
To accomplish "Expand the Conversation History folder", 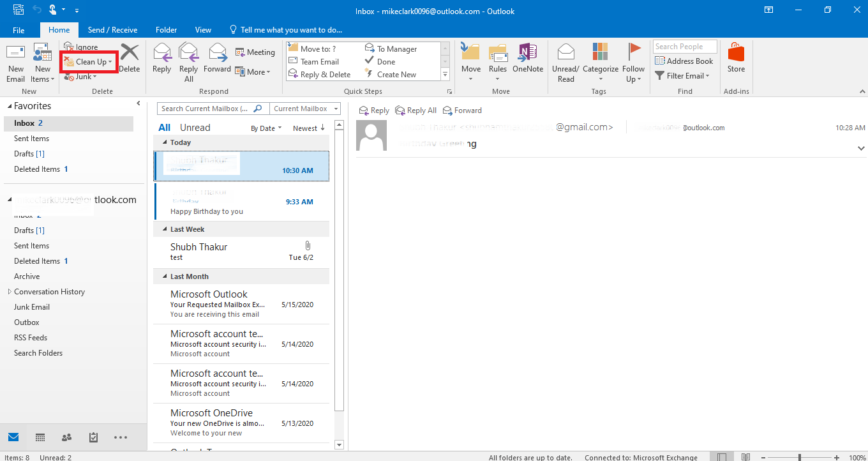I will (9, 292).
